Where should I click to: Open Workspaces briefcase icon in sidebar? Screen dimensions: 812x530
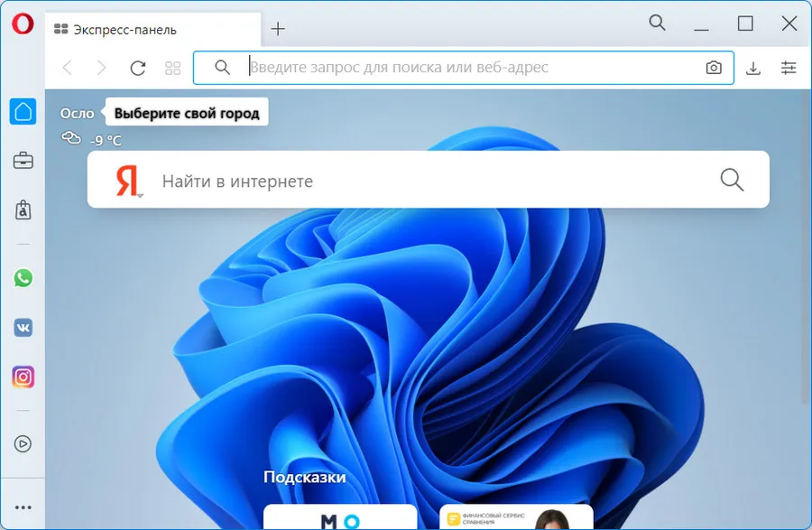23,162
